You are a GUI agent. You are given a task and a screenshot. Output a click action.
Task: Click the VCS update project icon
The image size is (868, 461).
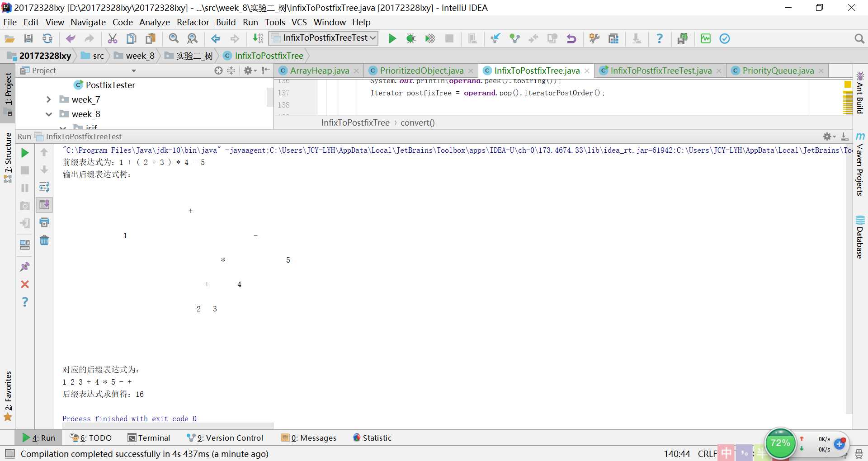click(495, 39)
